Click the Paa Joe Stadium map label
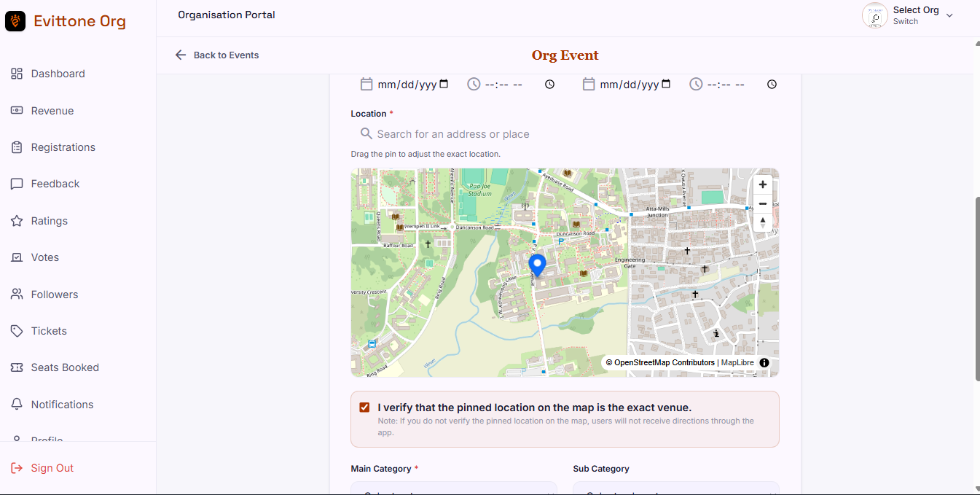980x495 pixels. click(480, 190)
